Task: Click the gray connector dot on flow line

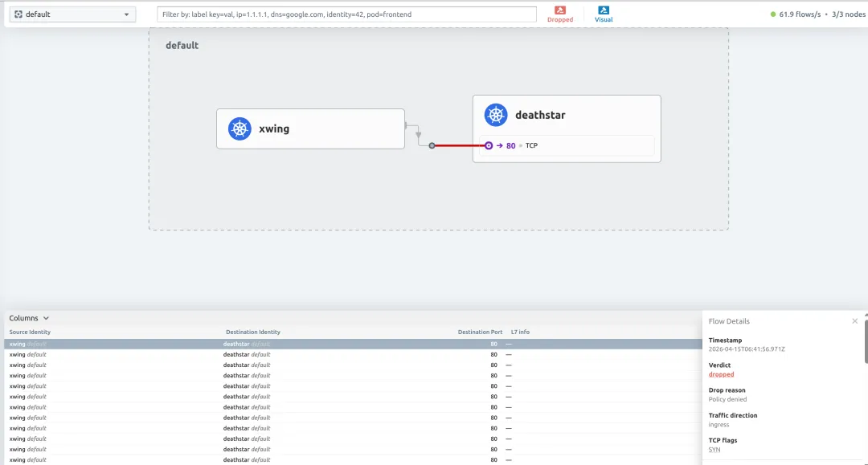Action: 432,145
